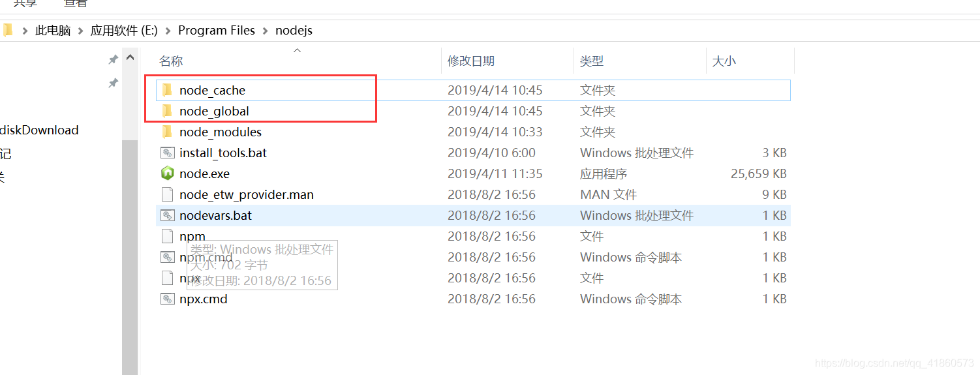Click the 9 KB size of node_etw_provider.man
980x375 pixels.
tap(774, 195)
